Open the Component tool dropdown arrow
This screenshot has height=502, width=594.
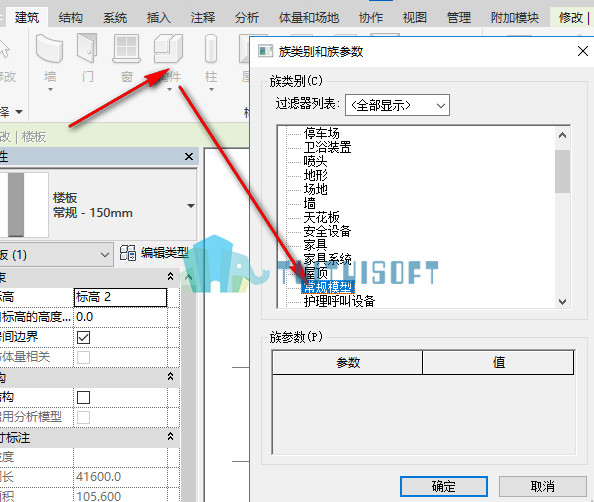pos(169,90)
